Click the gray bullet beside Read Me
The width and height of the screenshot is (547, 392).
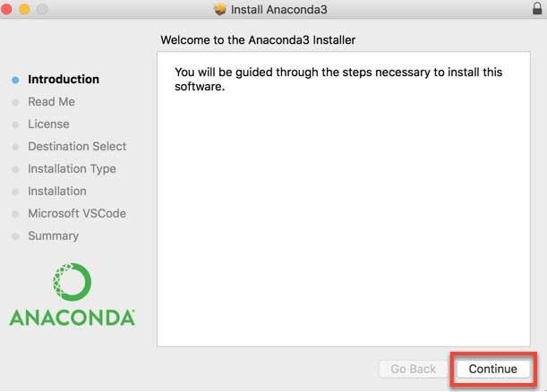tap(15, 102)
